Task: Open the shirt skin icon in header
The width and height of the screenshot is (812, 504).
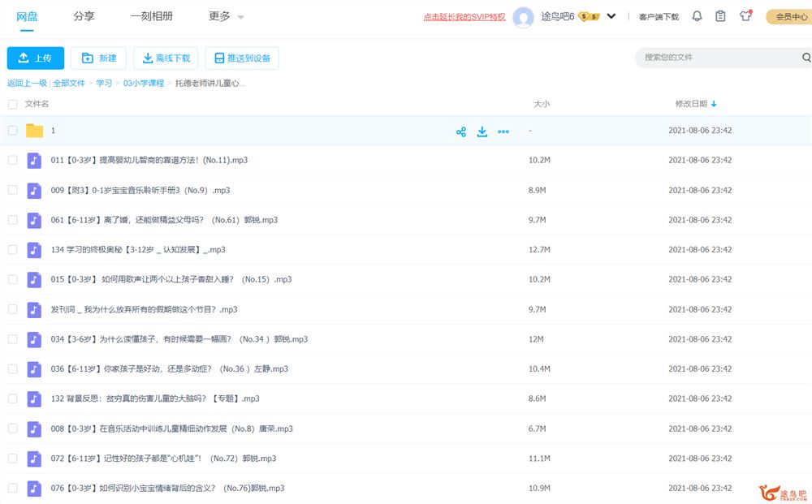Action: pos(745,16)
